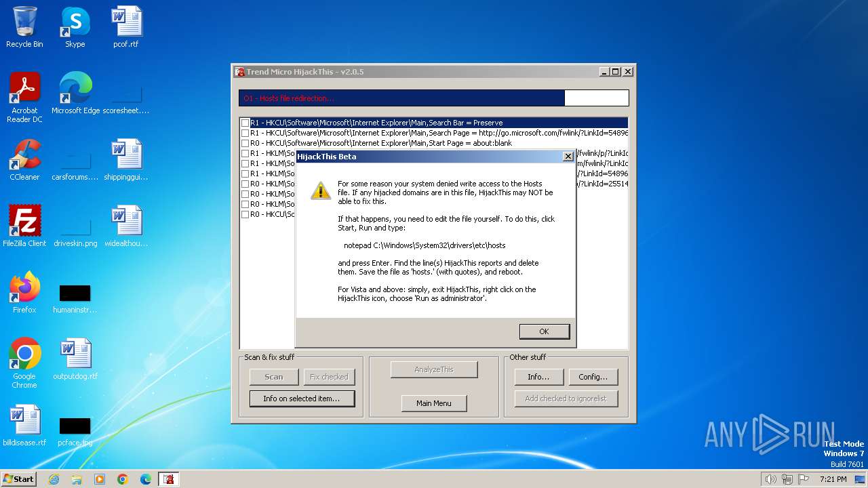The image size is (868, 488).
Task: Open the media player taskbar icon
Action: (x=100, y=479)
